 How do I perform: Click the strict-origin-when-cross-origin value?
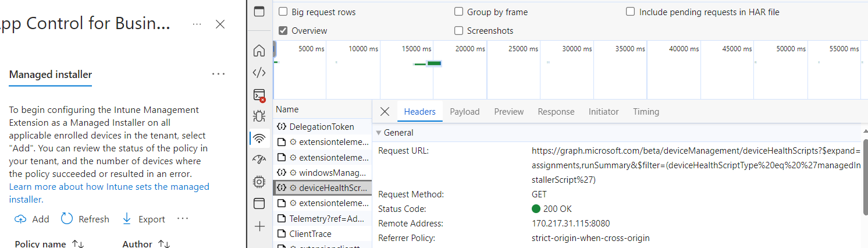[x=590, y=238]
